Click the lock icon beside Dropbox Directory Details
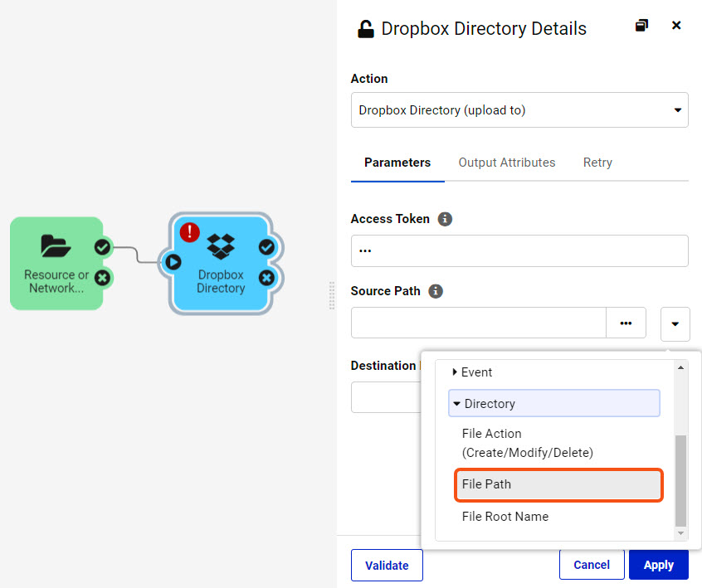Screen dimensions: 702x588 [366, 27]
